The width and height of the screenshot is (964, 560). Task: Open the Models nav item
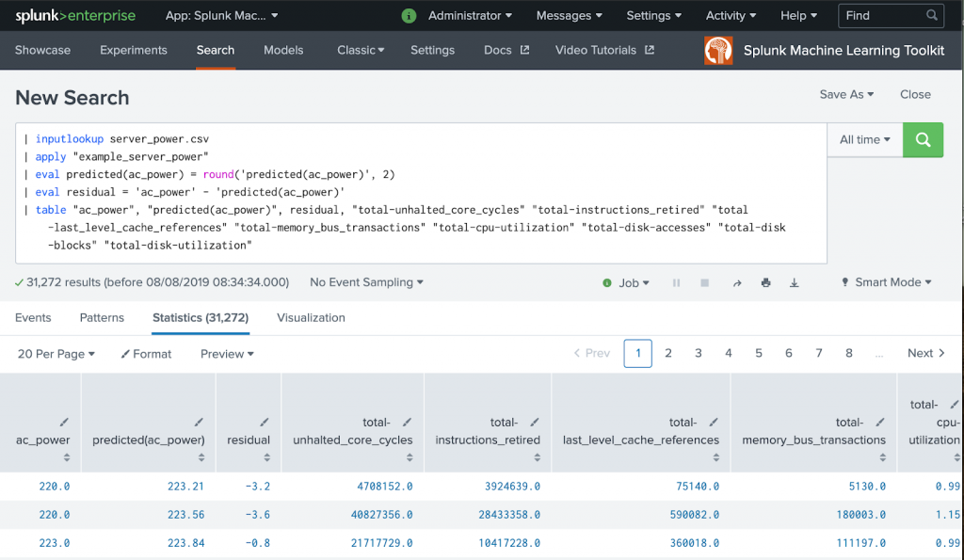tap(283, 51)
